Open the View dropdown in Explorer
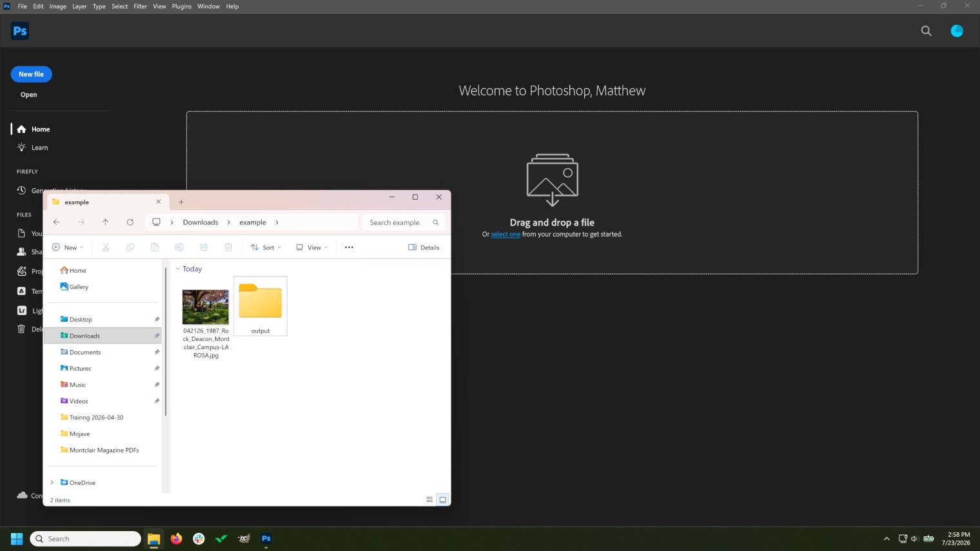The height and width of the screenshot is (551, 980). point(312,247)
